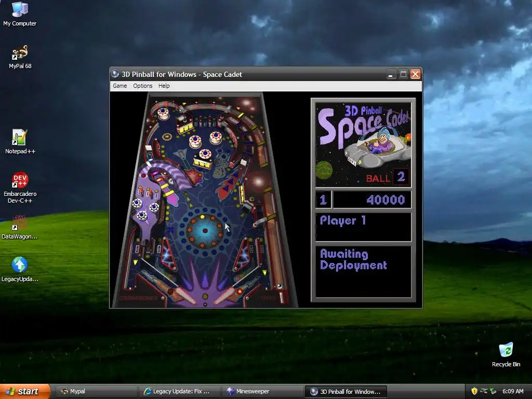
Task: Open the Game menu
Action: 120,86
